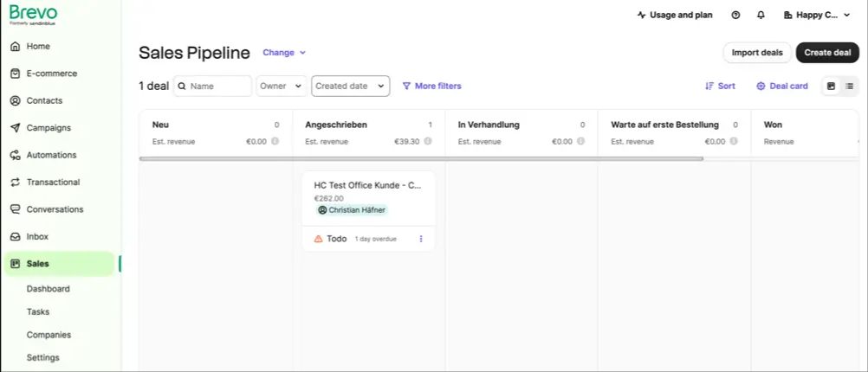Click the €39.30 revenue value
Viewport: 868px width, 372px height.
[x=407, y=142]
